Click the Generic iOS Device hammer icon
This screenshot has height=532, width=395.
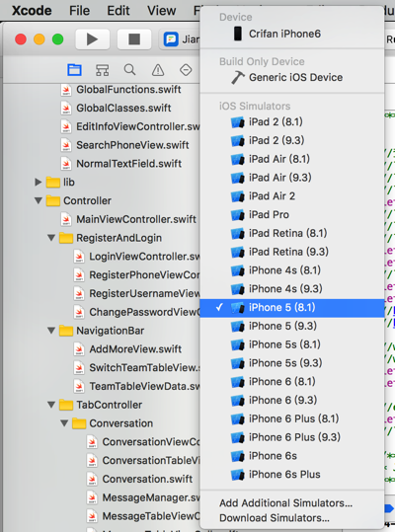pyautogui.click(x=238, y=77)
